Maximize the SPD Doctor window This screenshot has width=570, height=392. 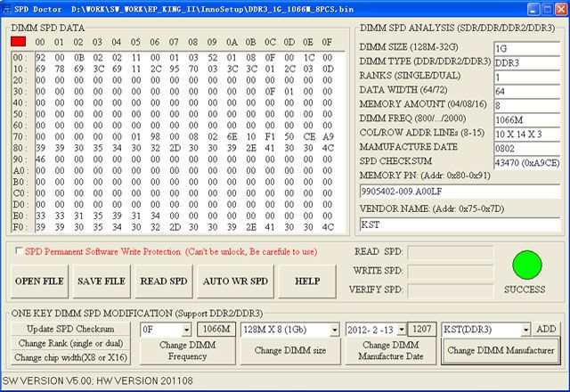point(547,9)
